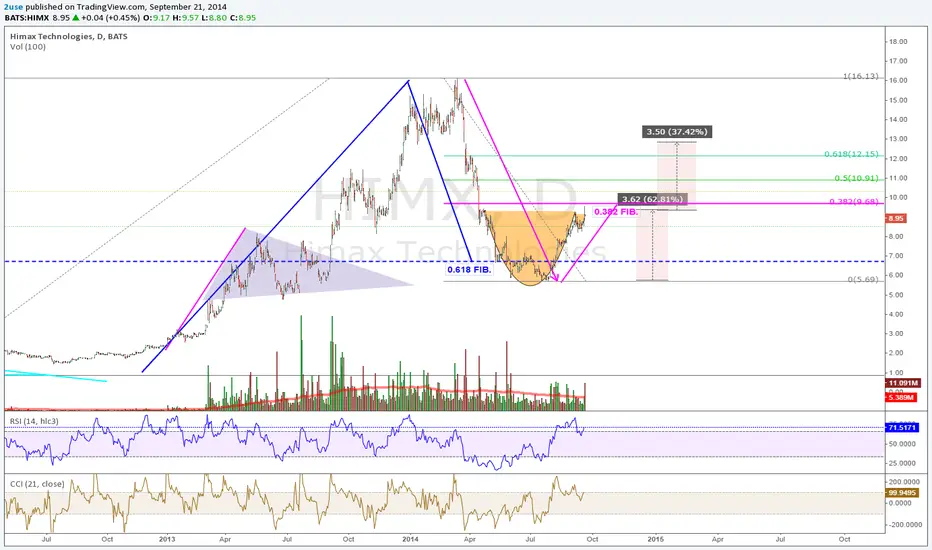Click the Vol (100) indicator label
This screenshot has width=932, height=550.
click(27, 46)
